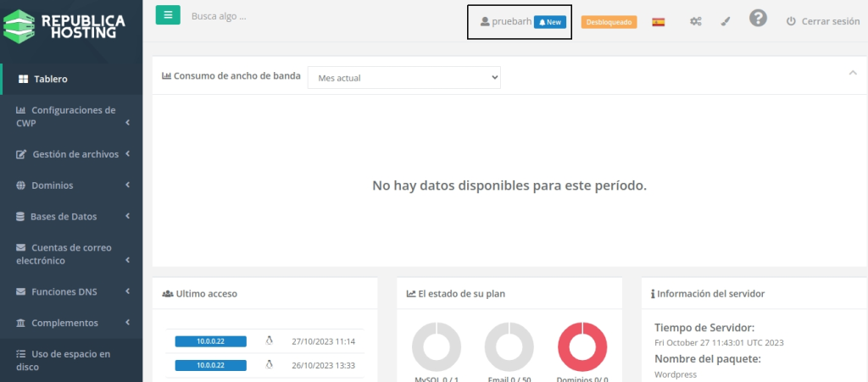Open the Mes actual period dropdown

pyautogui.click(x=404, y=77)
